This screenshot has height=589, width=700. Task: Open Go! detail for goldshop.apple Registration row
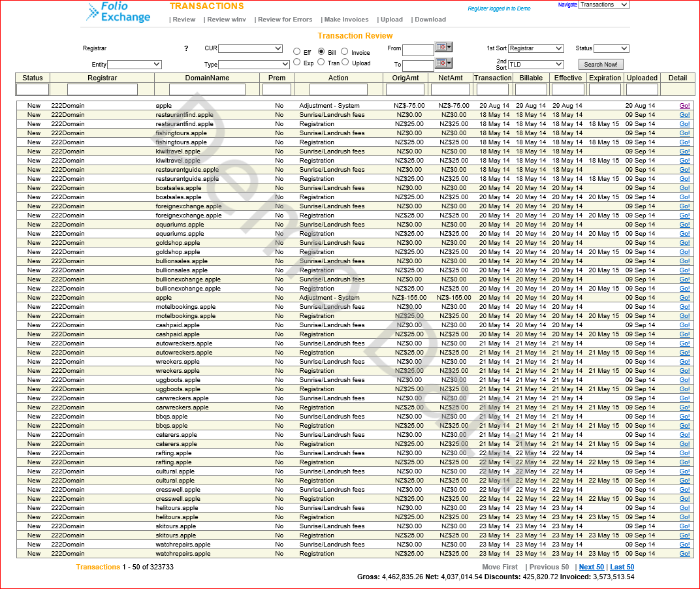pos(684,252)
